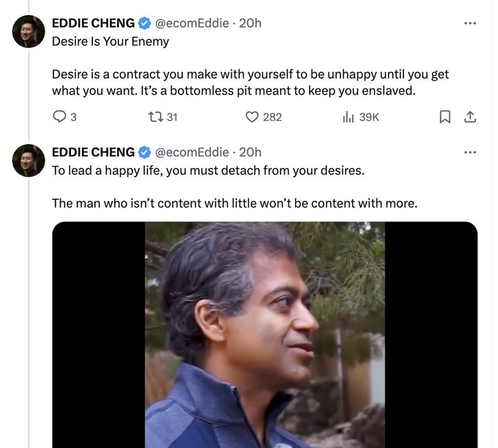The width and height of the screenshot is (498, 448).
Task: Bookmark the 'Desire Is Your Enemy' tweet
Action: coord(445,117)
